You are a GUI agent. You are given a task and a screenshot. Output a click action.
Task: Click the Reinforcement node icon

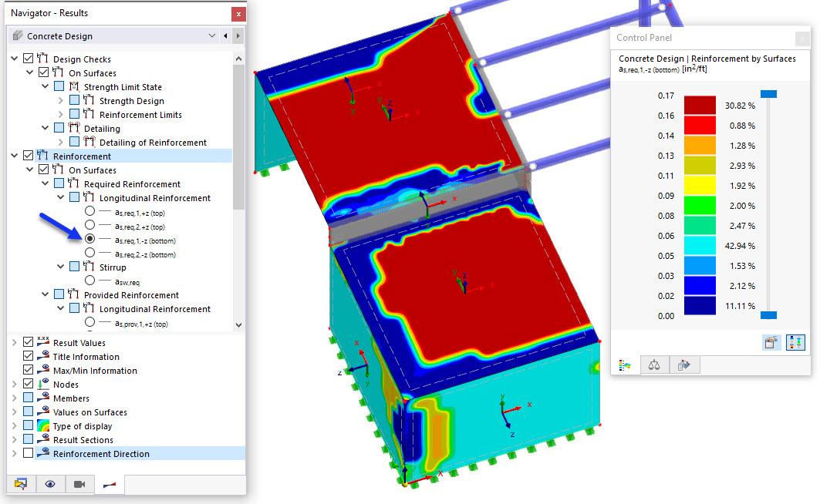(x=43, y=156)
